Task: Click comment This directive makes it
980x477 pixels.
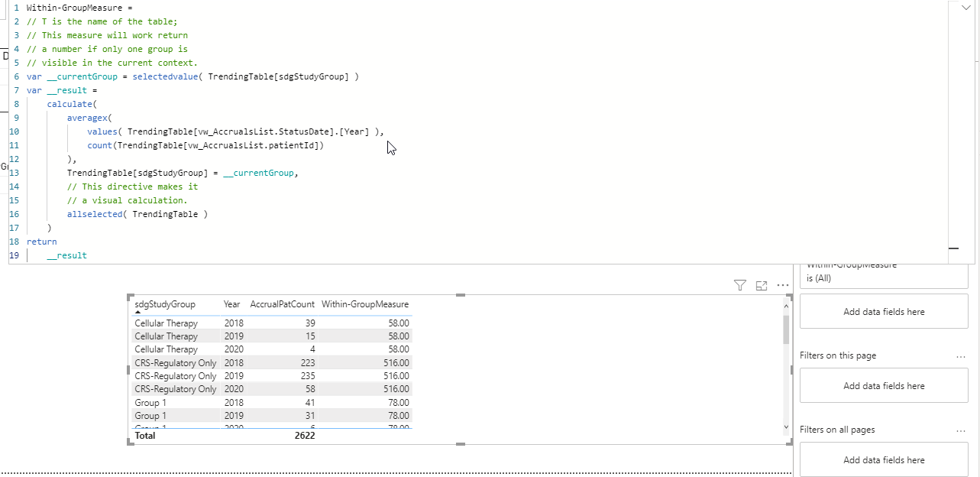Action: (132, 187)
